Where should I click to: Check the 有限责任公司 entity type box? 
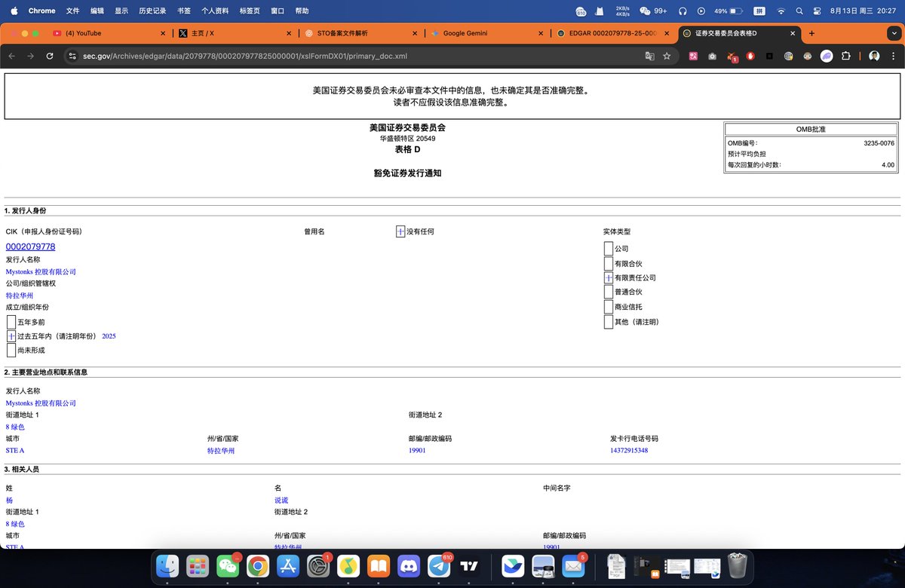coord(608,277)
